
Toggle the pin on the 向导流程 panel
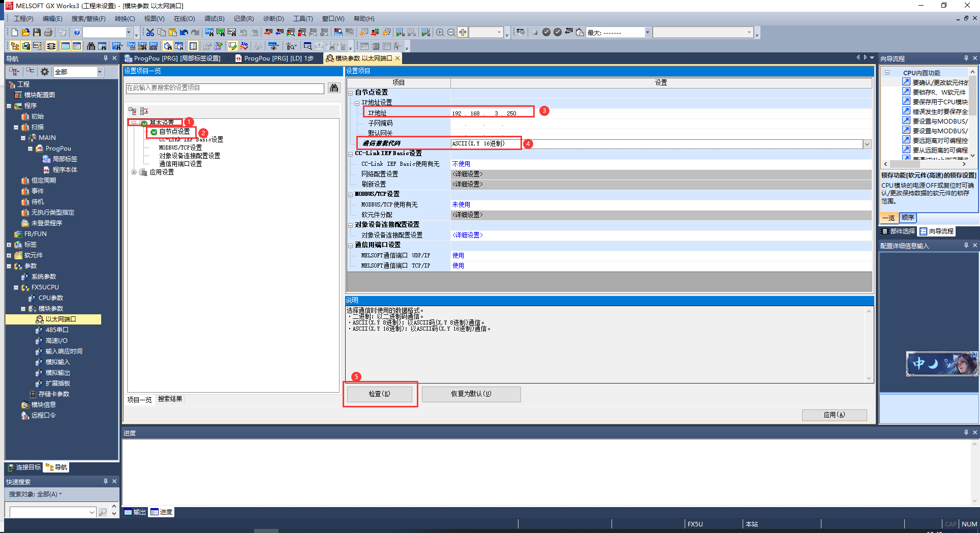tap(966, 58)
